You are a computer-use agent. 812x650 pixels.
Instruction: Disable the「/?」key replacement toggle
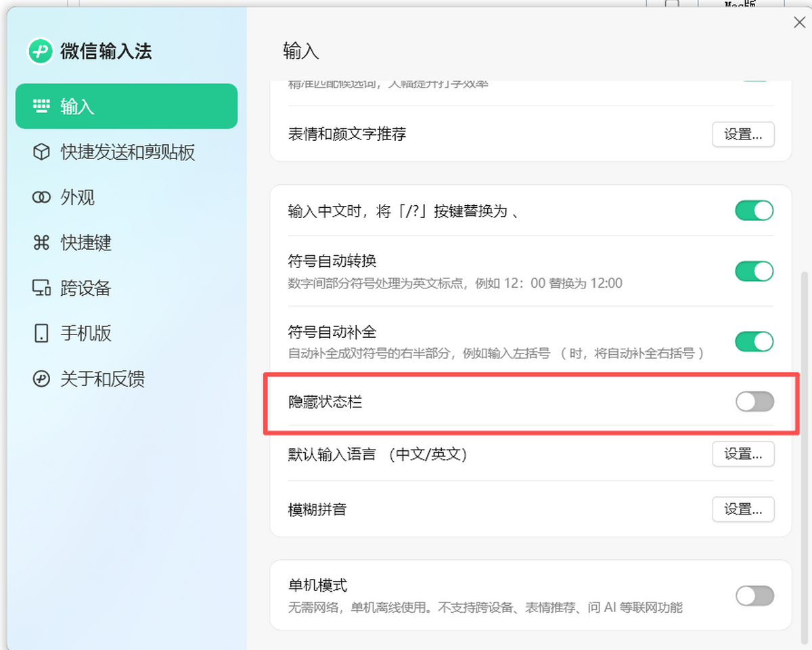[x=754, y=211]
